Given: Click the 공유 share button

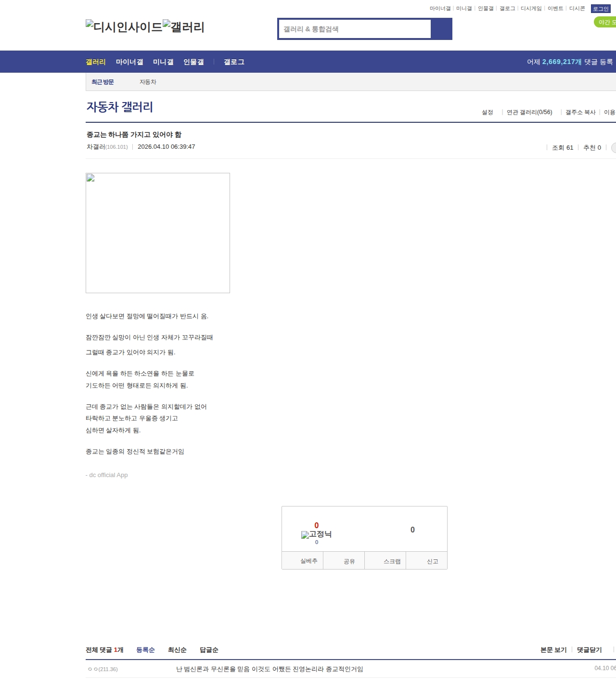Looking at the screenshot, I should point(344,561).
